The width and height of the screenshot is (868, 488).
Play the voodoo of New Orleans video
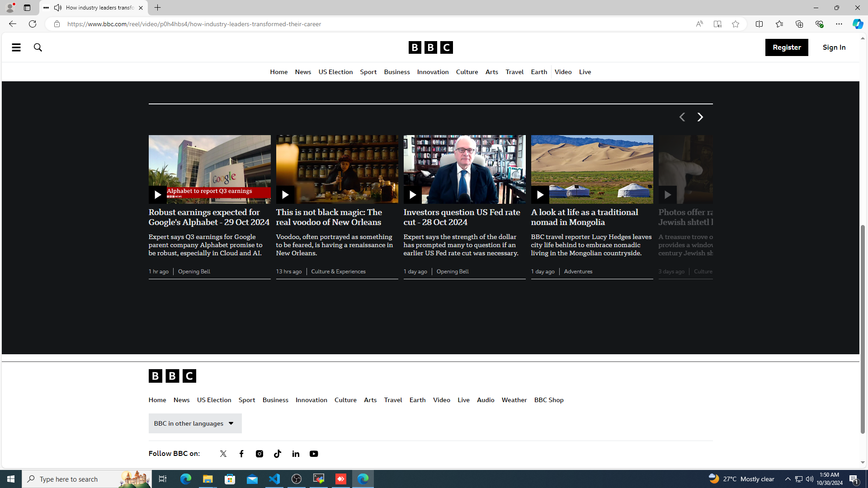(x=285, y=195)
